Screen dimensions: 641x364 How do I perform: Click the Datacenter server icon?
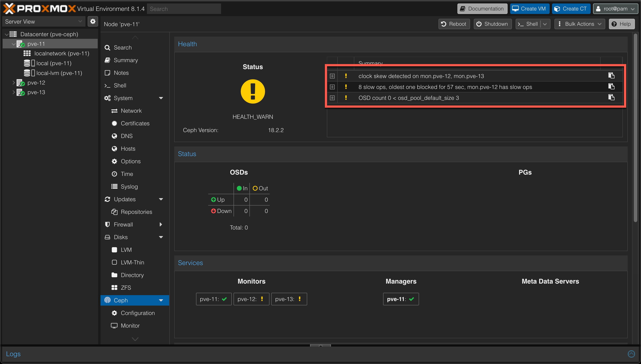tap(13, 34)
